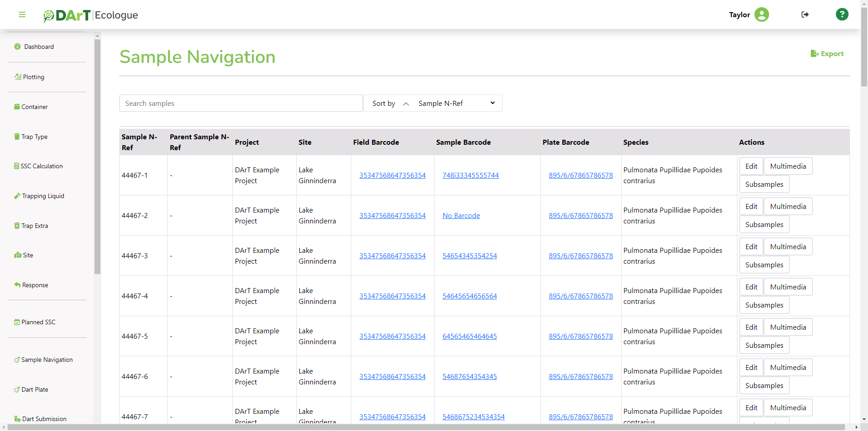The height and width of the screenshot is (431, 868).
Task: Open sample barcode 54654345354254
Action: pos(469,256)
